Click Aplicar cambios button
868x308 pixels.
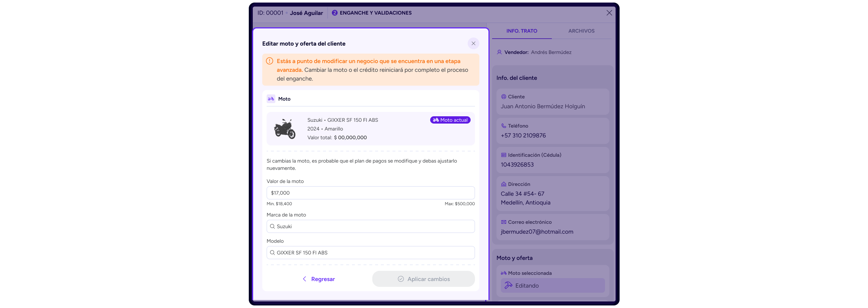[x=423, y=279]
